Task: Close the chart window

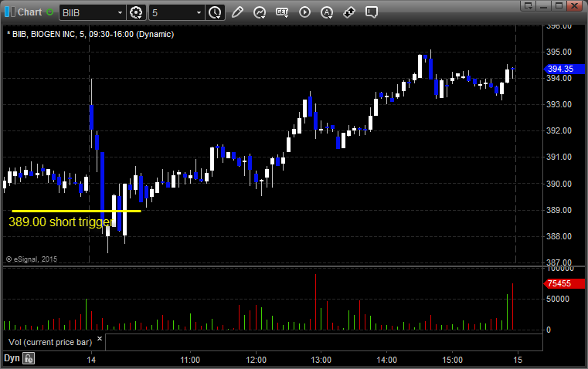Action: click(x=574, y=5)
